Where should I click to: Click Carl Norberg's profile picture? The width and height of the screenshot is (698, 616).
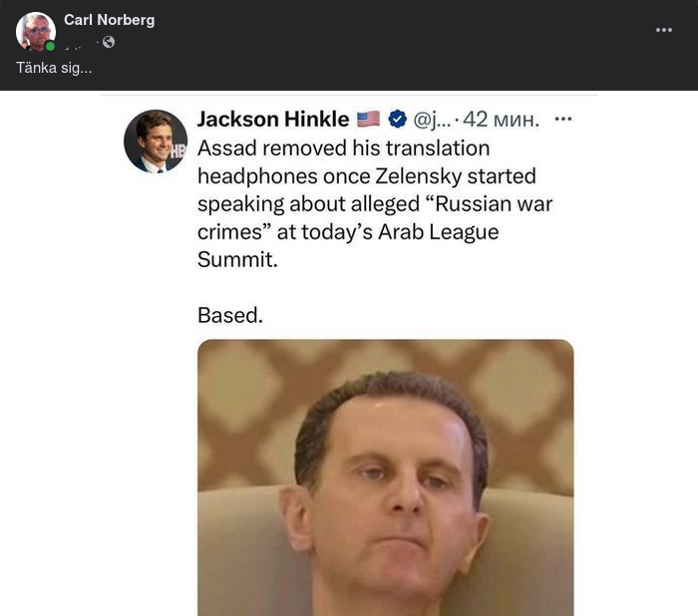35,31
